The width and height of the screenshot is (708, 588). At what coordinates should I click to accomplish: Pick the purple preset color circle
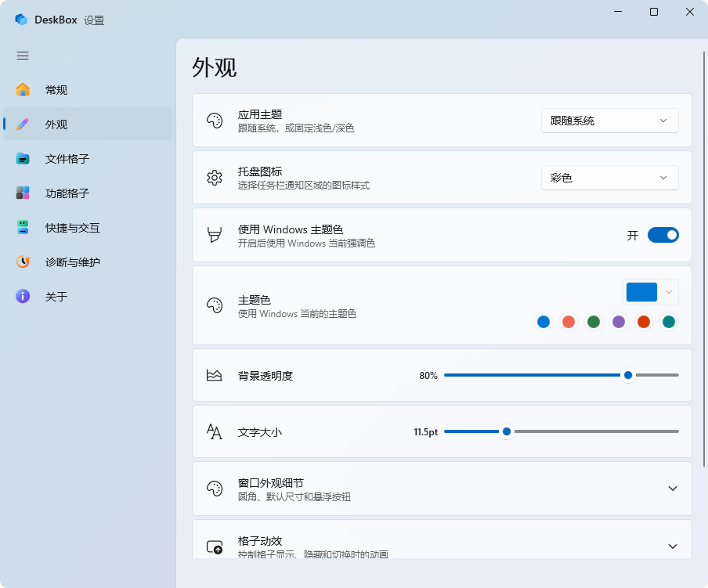click(x=619, y=322)
